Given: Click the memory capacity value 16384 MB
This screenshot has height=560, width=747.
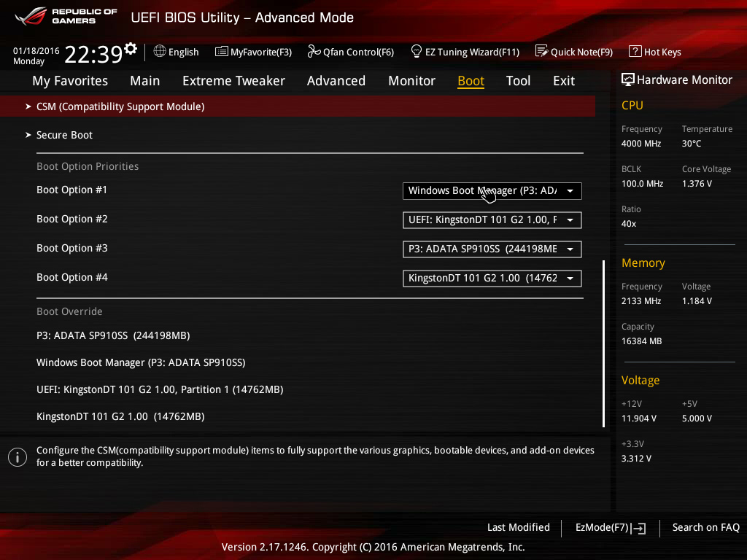Looking at the screenshot, I should click(642, 341).
